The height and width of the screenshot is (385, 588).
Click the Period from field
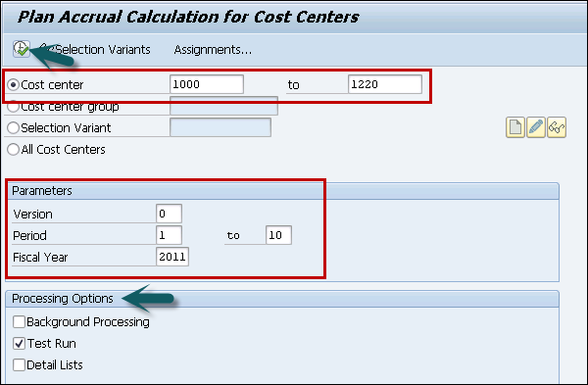click(170, 235)
